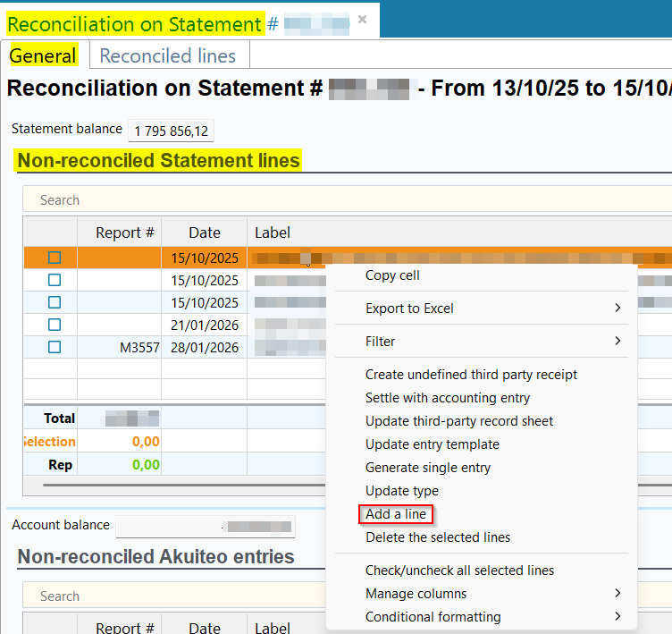
Task: Select Copy cell in the context menu
Action: coord(392,275)
